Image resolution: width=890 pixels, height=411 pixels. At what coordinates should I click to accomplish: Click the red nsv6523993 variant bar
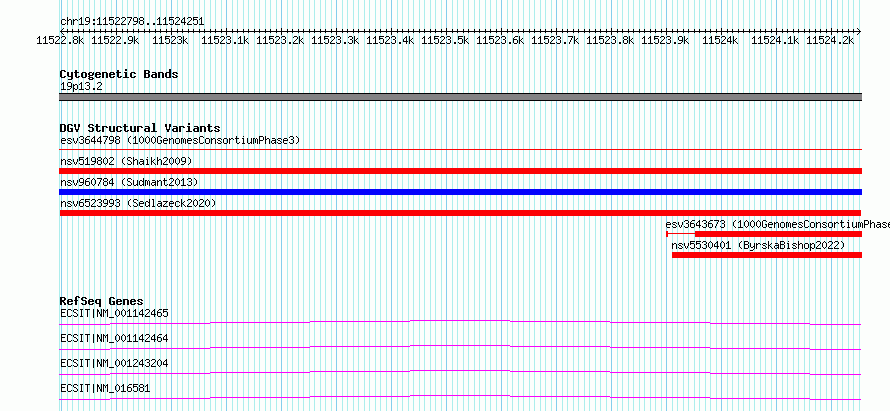tap(460, 213)
